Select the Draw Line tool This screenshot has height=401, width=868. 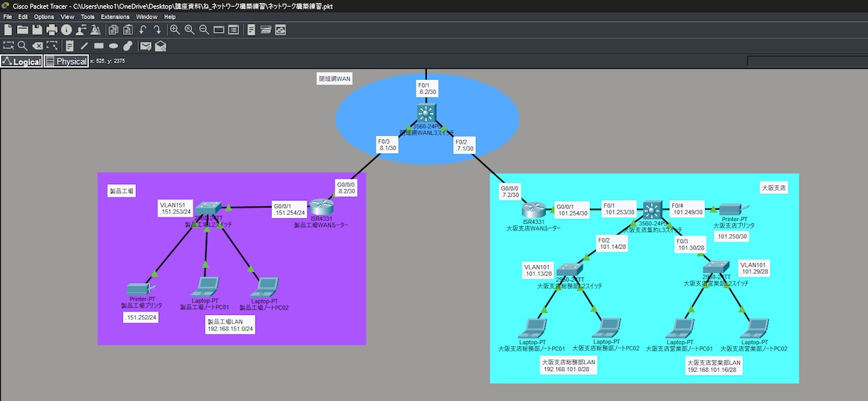(x=84, y=46)
